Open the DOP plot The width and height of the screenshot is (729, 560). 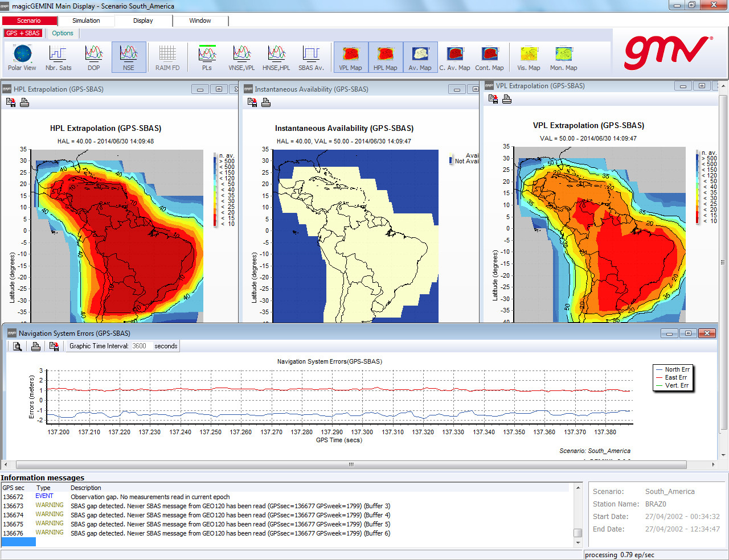point(94,57)
